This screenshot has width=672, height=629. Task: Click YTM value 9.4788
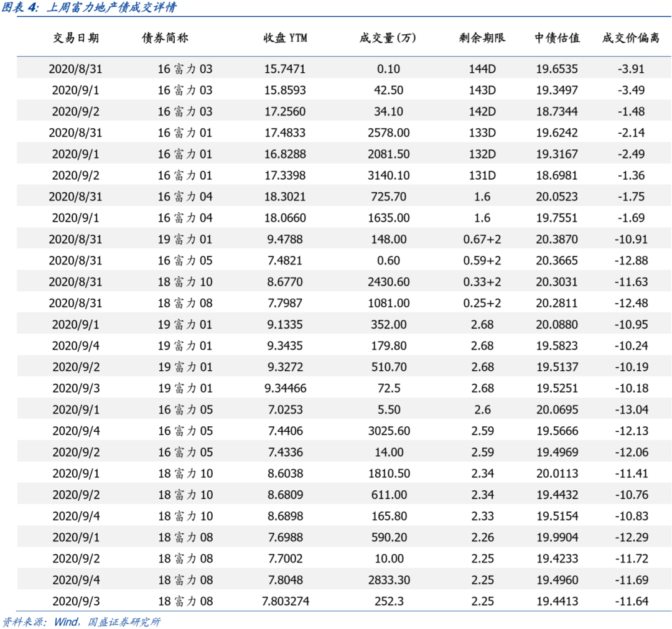click(285, 240)
